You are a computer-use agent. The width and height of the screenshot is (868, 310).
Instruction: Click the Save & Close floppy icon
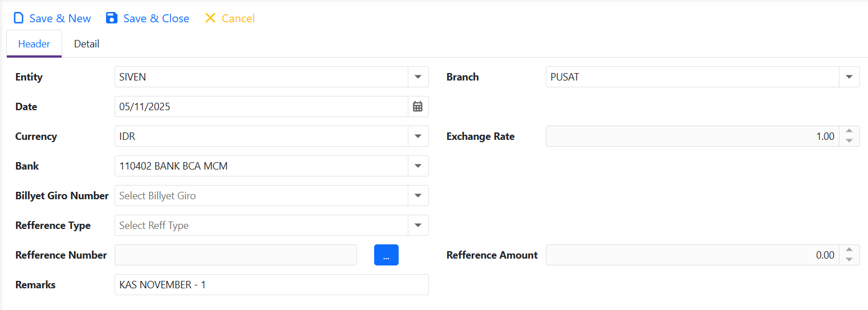pyautogui.click(x=112, y=18)
